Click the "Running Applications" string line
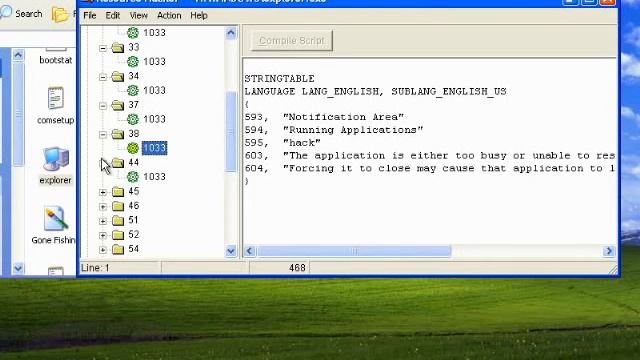 (x=333, y=130)
